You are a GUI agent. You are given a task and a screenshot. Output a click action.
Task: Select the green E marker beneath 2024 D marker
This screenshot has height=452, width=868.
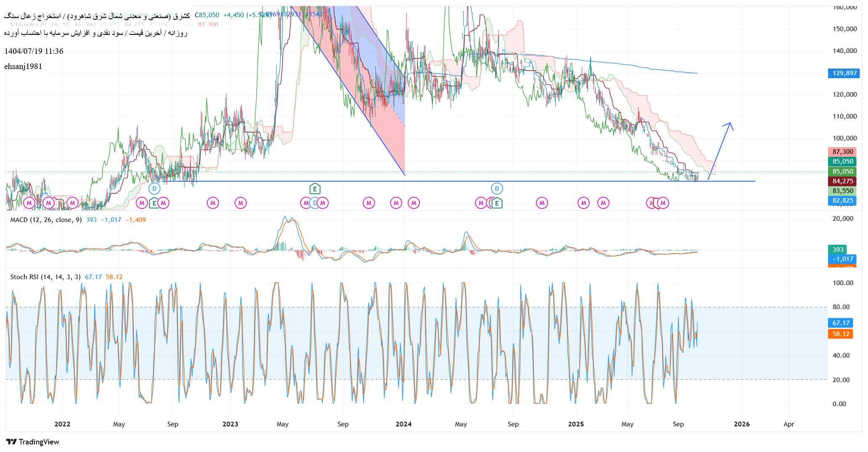click(497, 204)
